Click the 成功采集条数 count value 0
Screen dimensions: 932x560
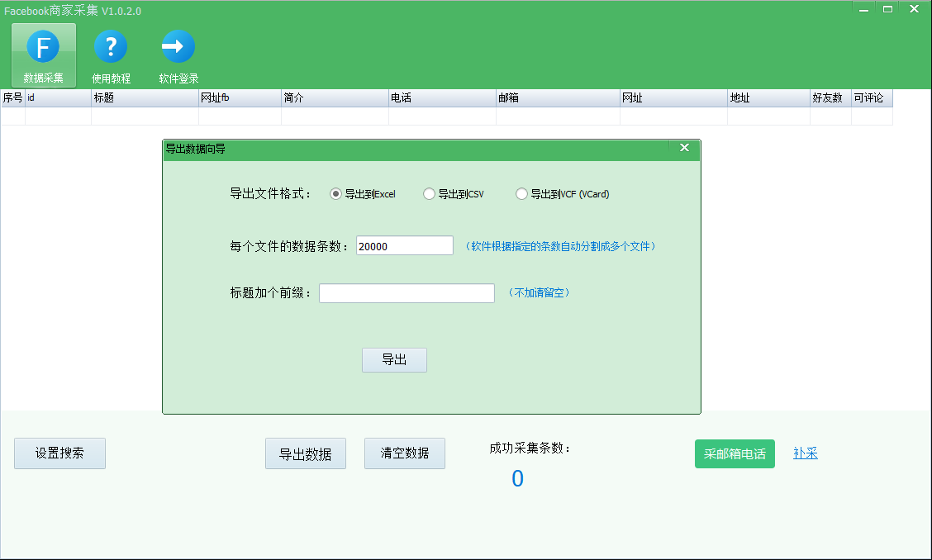pos(518,478)
